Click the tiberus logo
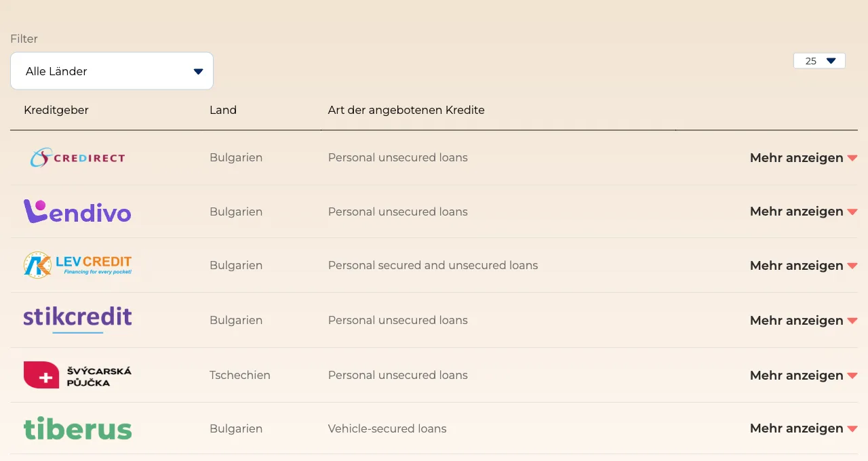The width and height of the screenshot is (868, 461). 77,428
